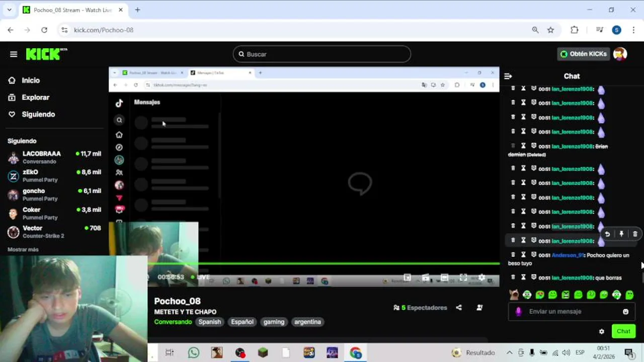644x362 pixels.
Task: Collapse the chat panel with arrow icon
Action: pyautogui.click(x=508, y=76)
